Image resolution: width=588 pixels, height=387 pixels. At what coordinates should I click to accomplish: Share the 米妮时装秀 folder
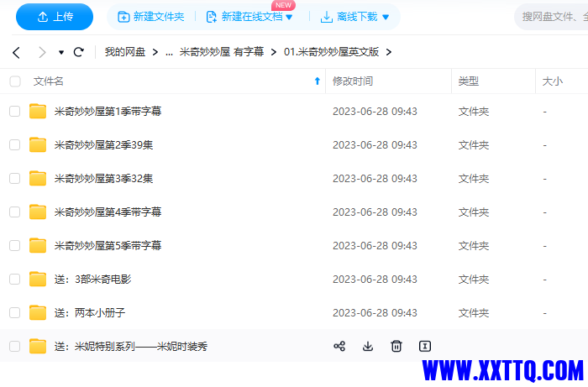click(x=339, y=346)
